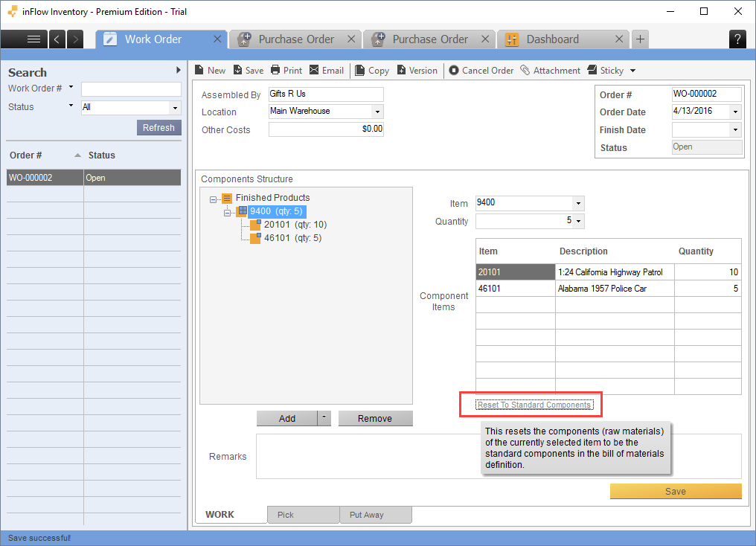Open the Sticky dropdown arrow
The width and height of the screenshot is (756, 546).
pyautogui.click(x=633, y=71)
